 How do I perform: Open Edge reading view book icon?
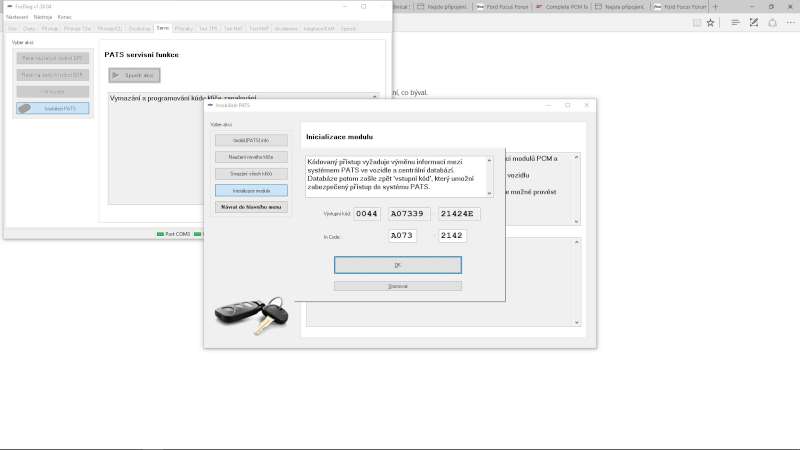[x=695, y=22]
